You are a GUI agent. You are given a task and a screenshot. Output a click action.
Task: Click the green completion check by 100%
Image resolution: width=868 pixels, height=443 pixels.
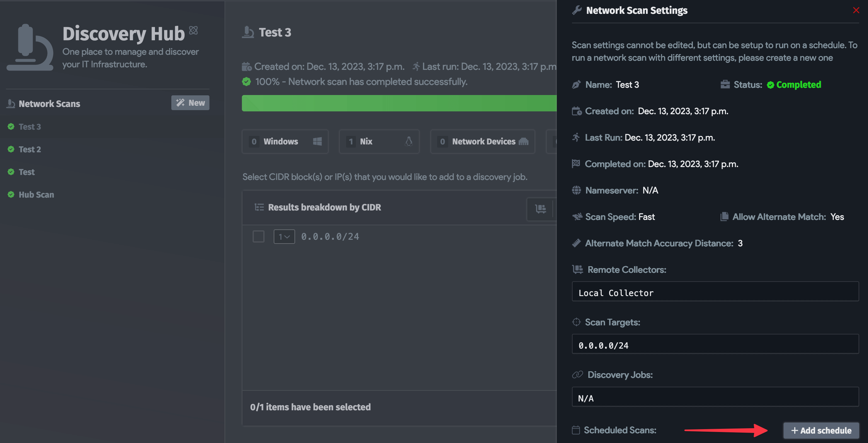click(246, 81)
